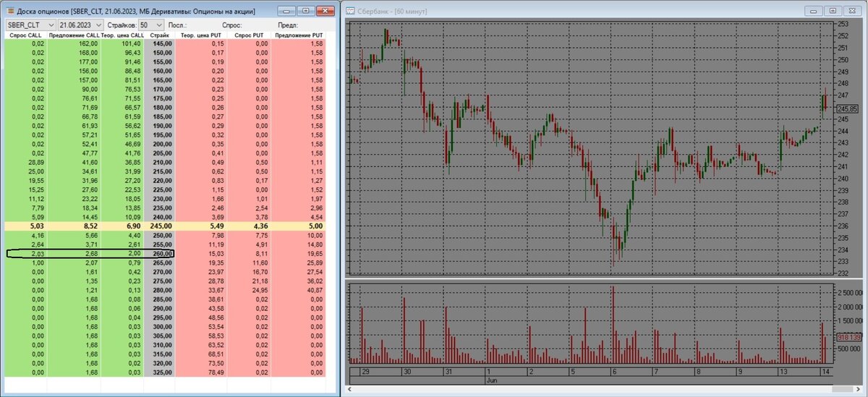868x397 pixels.
Task: Click the date 29 on time axis
Action: pyautogui.click(x=365, y=372)
